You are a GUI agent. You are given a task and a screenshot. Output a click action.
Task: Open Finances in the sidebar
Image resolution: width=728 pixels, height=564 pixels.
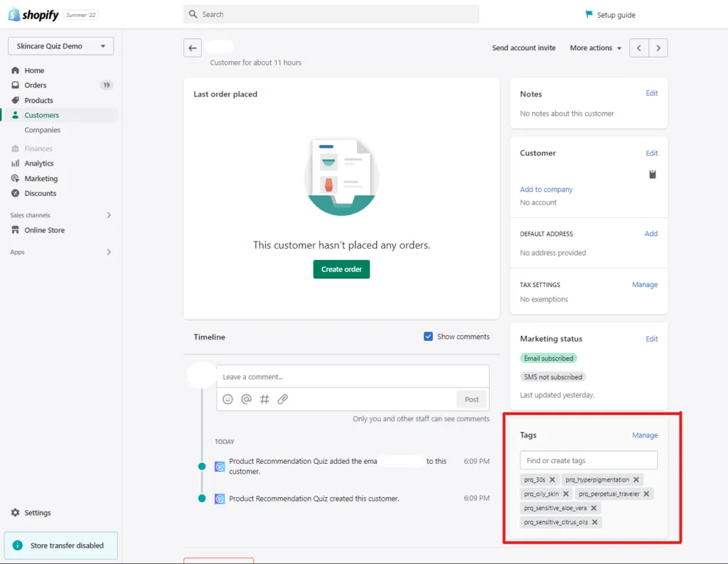[x=38, y=148]
